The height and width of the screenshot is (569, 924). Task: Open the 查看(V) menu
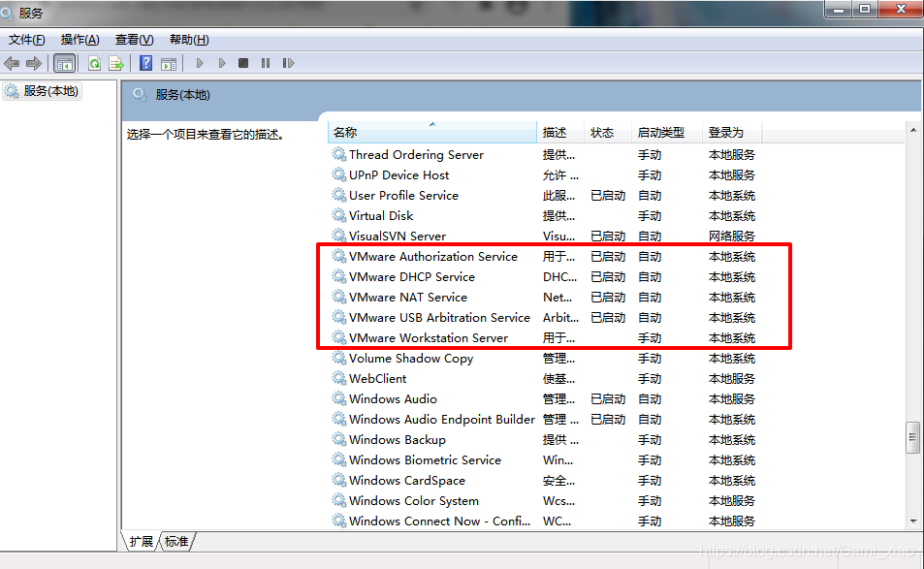[134, 40]
